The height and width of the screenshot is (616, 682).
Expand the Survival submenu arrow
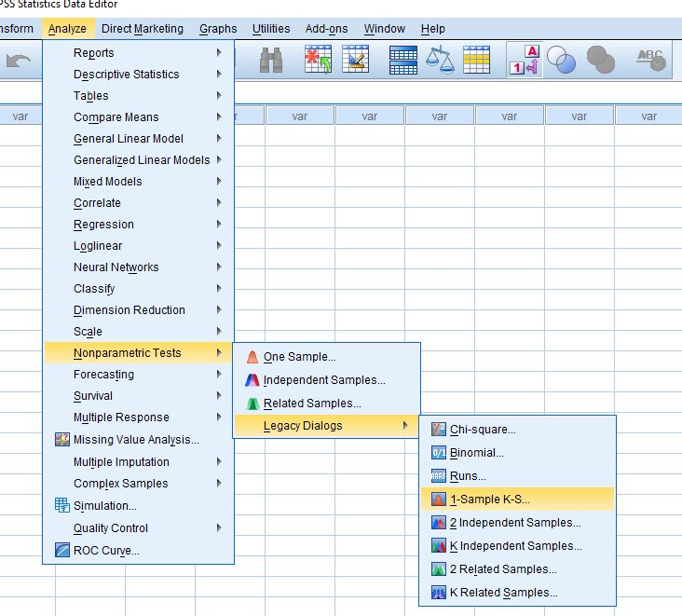(219, 395)
